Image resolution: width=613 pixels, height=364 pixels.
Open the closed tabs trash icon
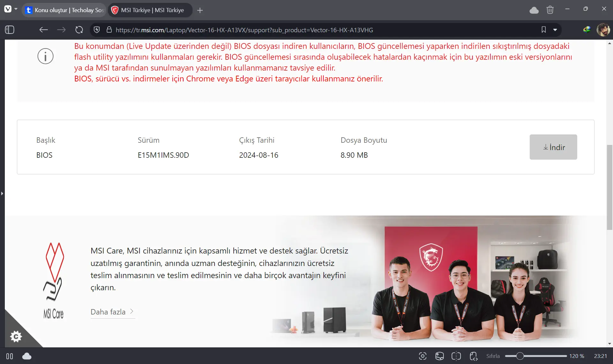(550, 10)
